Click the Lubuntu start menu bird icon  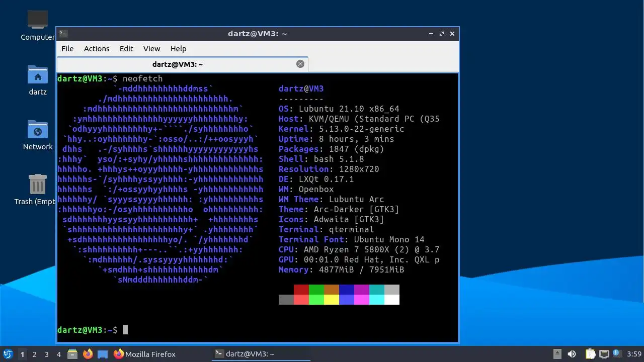pos(8,354)
